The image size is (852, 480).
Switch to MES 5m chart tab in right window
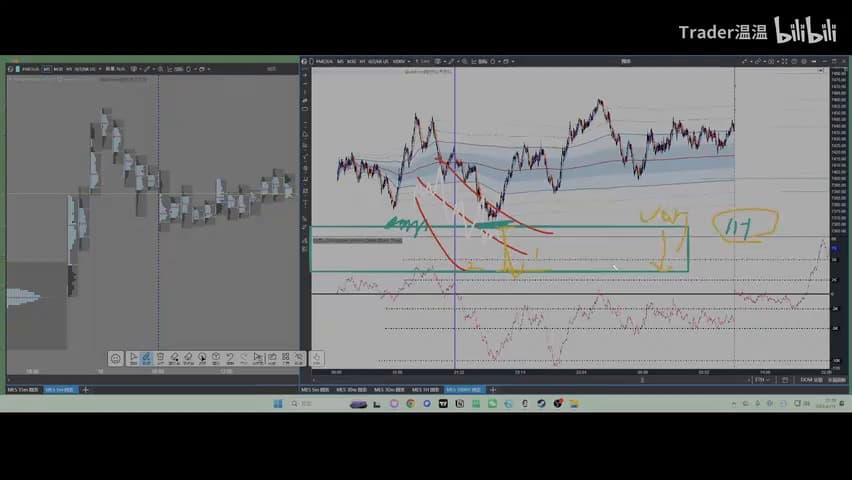315,390
